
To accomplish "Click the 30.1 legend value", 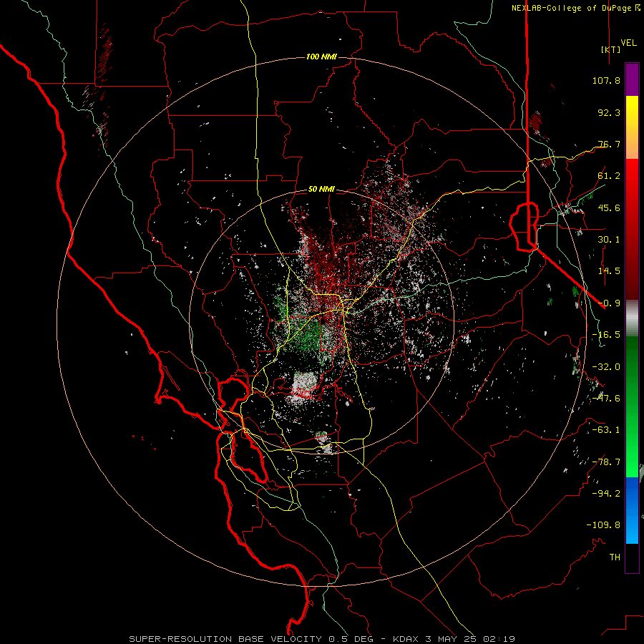I will 609,240.
